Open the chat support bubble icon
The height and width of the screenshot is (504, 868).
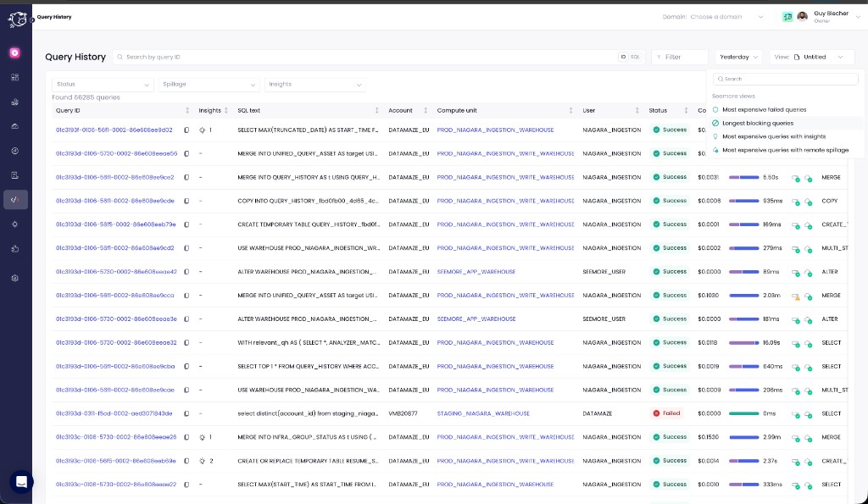[x=21, y=482]
